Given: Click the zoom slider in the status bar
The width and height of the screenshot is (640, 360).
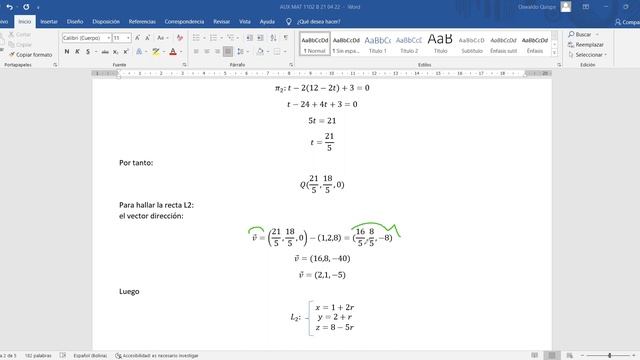Looking at the screenshot, I should click(609, 356).
